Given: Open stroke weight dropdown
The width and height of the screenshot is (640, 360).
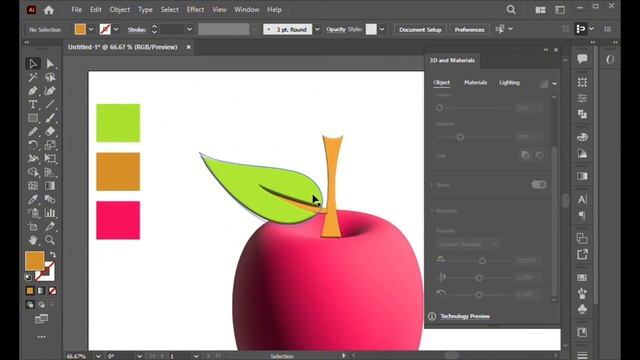Looking at the screenshot, I should click(x=189, y=29).
